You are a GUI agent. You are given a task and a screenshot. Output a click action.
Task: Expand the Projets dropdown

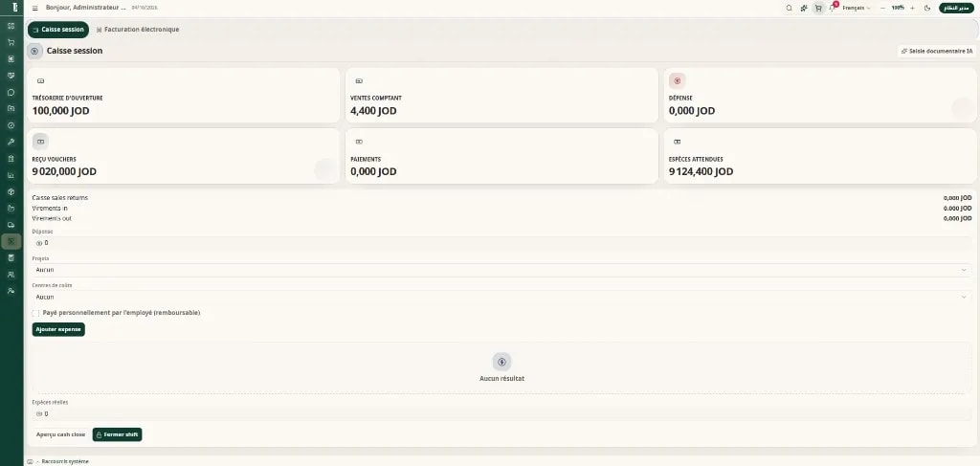point(501,270)
